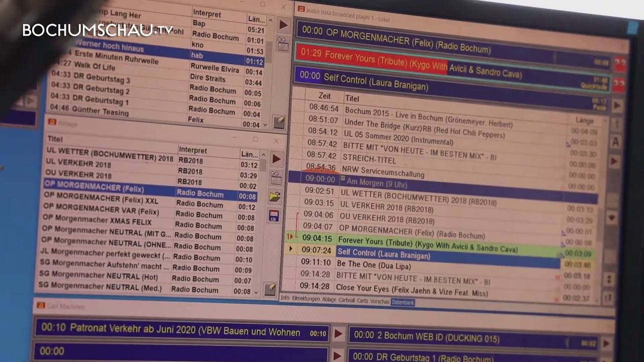
Task: Switch to the Cartwall tab
Action: 347,300
